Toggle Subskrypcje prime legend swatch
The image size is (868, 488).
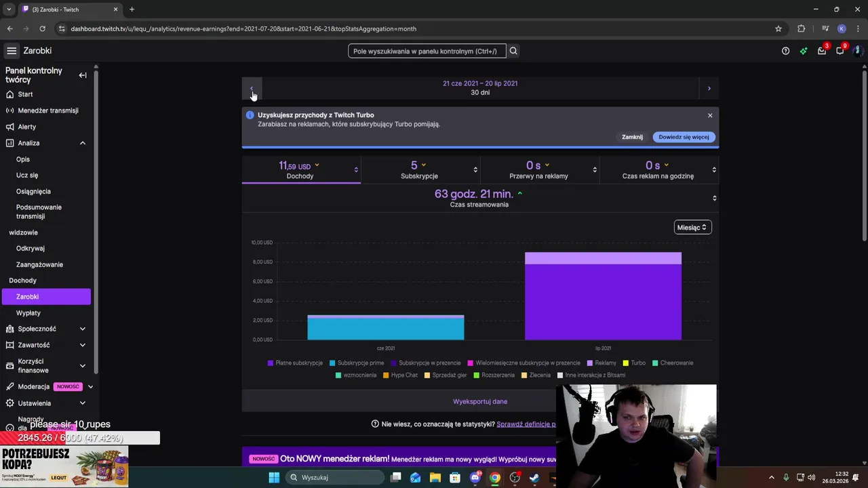point(332,363)
